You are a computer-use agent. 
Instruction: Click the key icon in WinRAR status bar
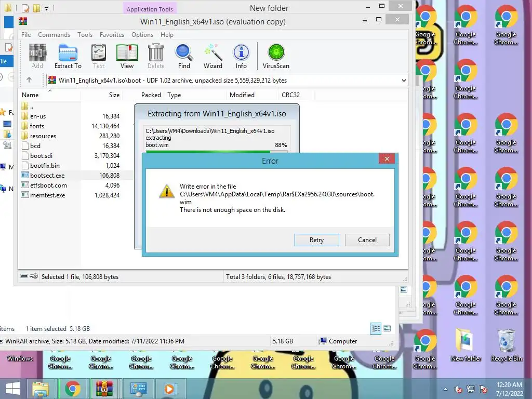coord(34,276)
